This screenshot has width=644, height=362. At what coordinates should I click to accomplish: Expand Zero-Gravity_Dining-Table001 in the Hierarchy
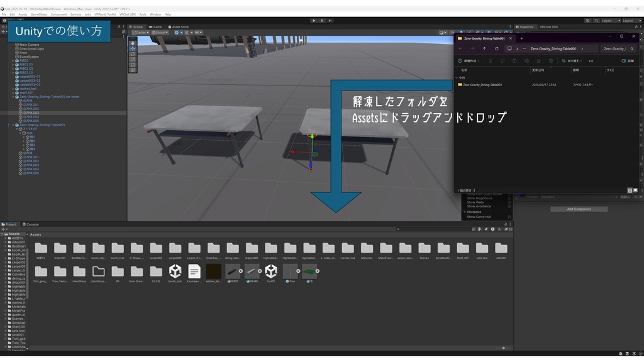coord(13,124)
